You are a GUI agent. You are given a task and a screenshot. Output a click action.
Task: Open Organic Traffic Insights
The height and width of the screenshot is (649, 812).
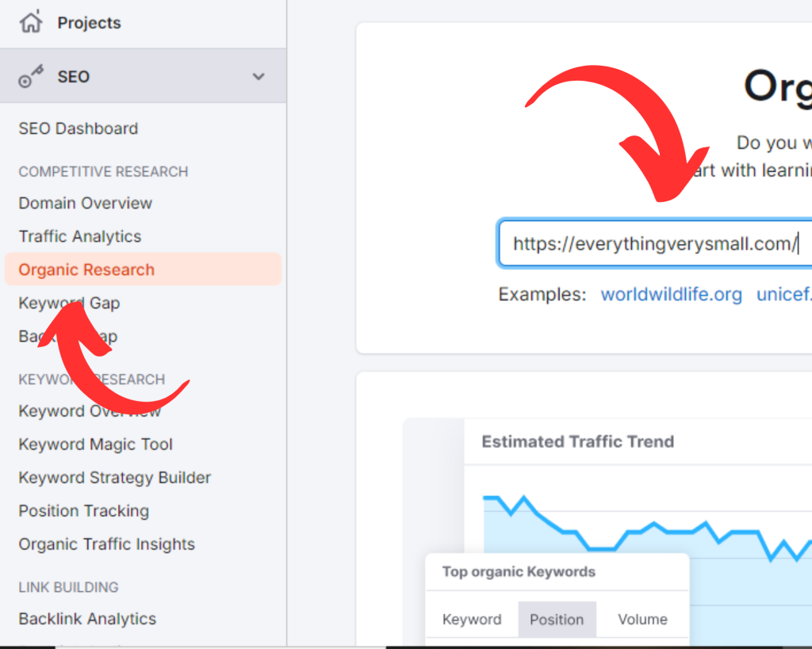[106, 544]
